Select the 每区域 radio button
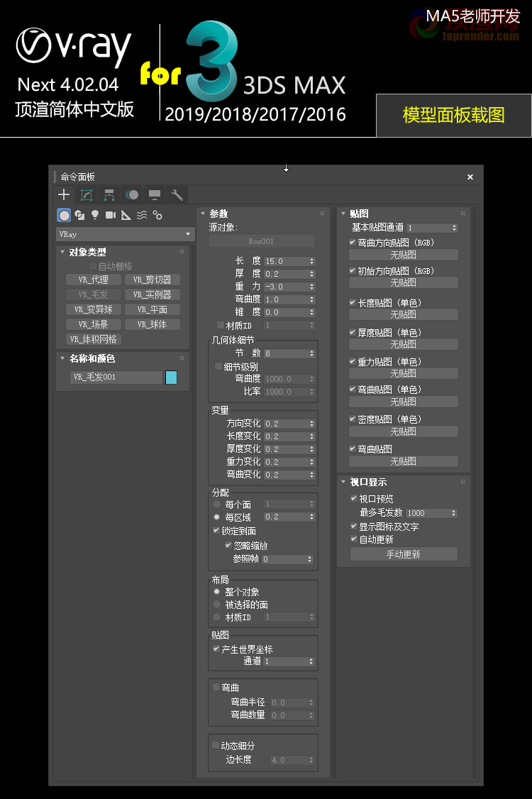 (x=216, y=517)
